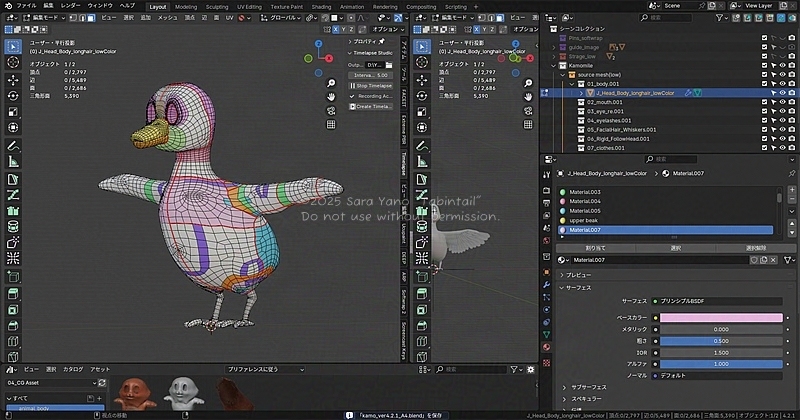Toggle exclude checkbox for Pins_softwrap collection
The image size is (800, 420).
tap(764, 38)
